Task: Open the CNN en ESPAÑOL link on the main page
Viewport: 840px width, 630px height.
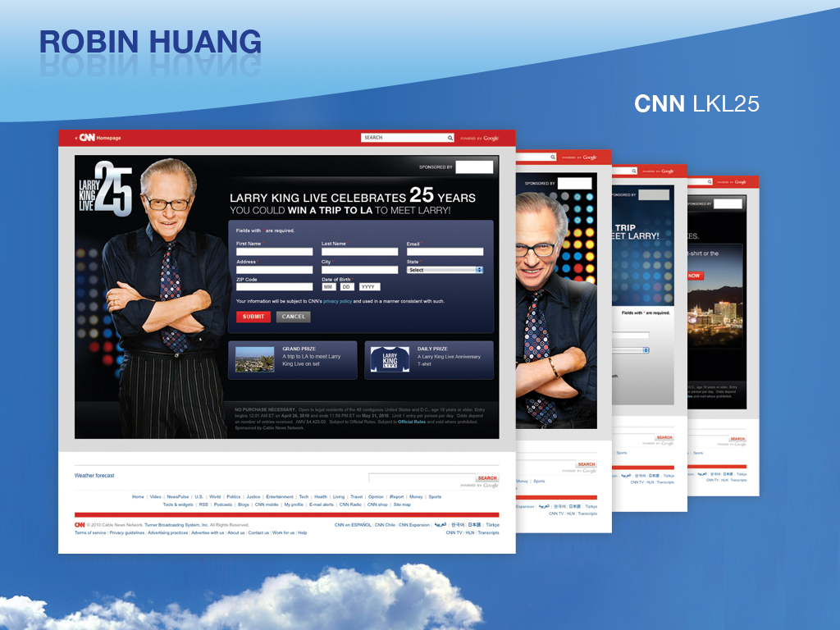Action: pyautogui.click(x=353, y=525)
